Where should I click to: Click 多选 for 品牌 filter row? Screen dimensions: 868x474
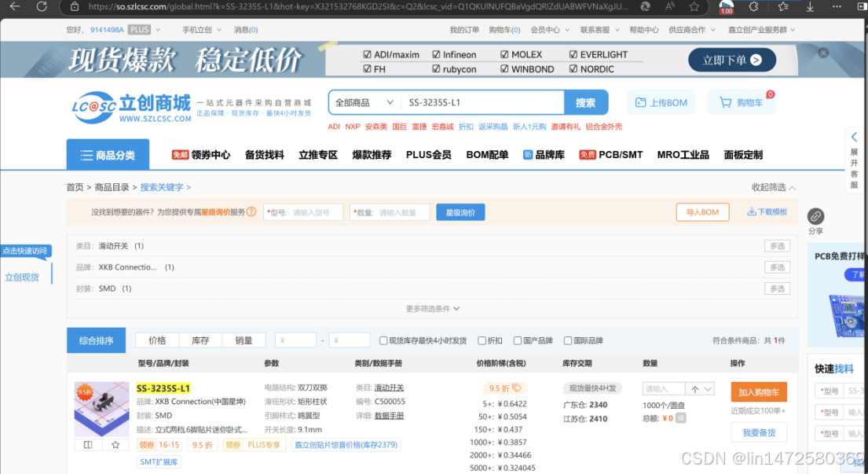(777, 267)
